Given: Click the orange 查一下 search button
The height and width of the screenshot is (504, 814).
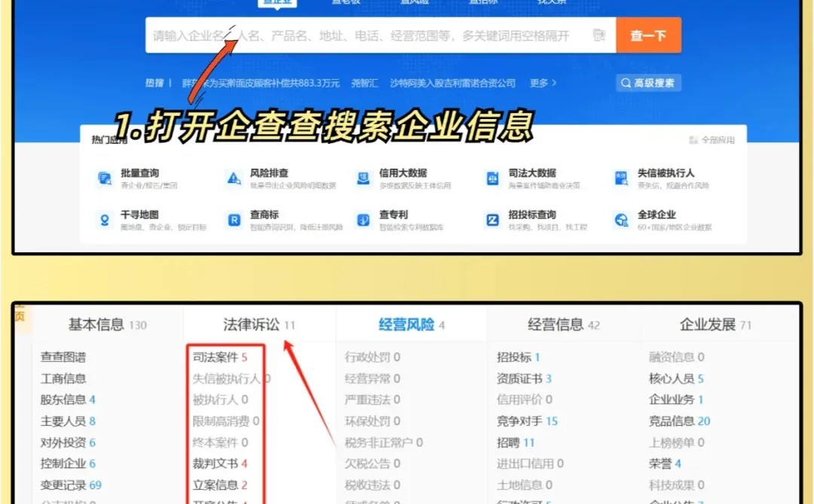Looking at the screenshot, I should [648, 35].
